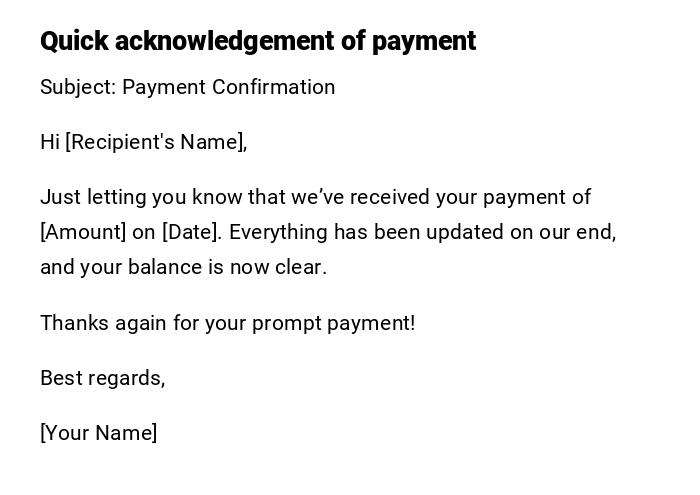Select the [Your Name] placeholder
Image resolution: width=700 pixels, height=495 pixels.
98,433
